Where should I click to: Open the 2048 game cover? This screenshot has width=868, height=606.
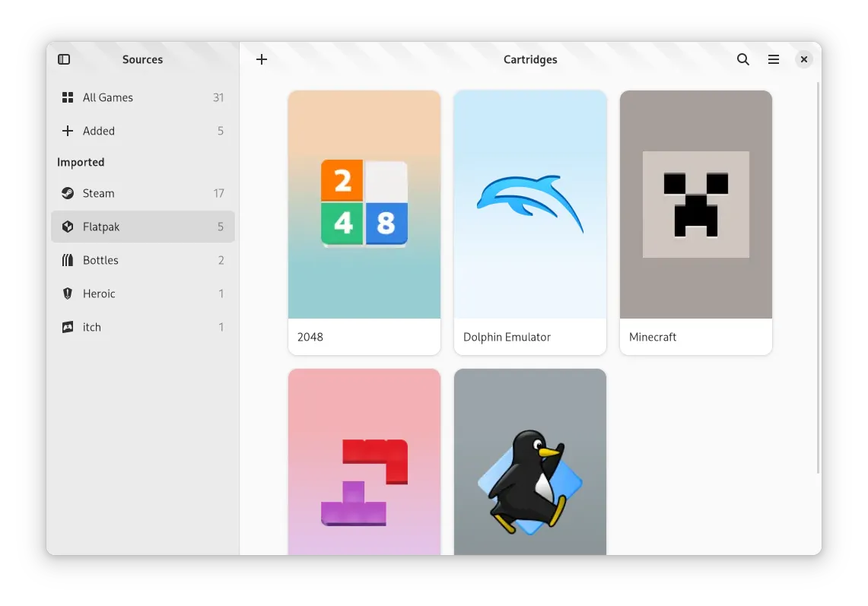[364, 205]
